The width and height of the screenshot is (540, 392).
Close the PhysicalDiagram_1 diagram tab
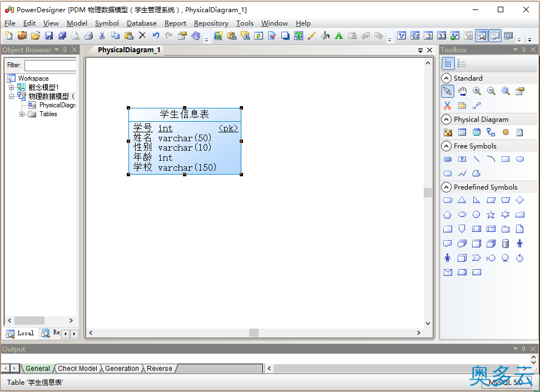(429, 50)
